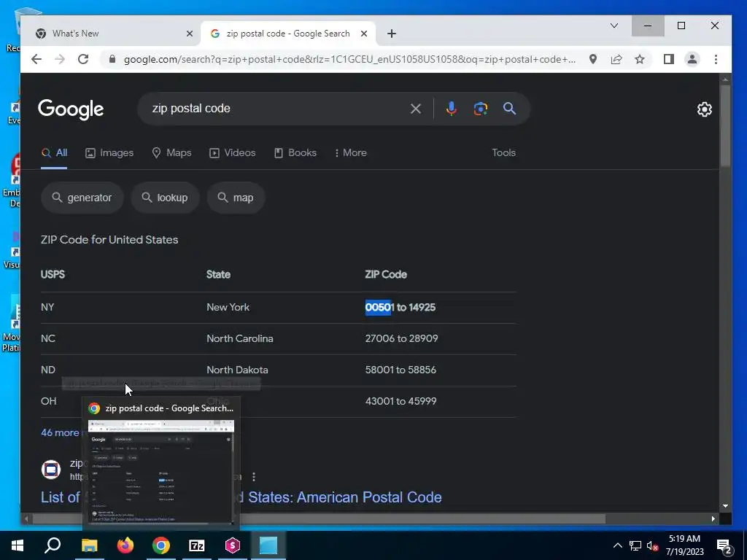The image size is (747, 560).
Task: Open options for first search result
Action: click(253, 476)
